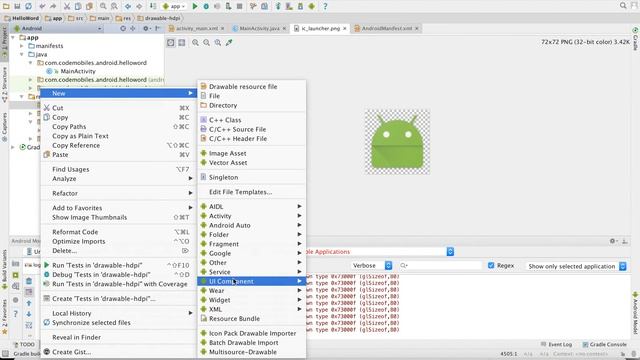Image resolution: width=640 pixels, height=360 pixels.
Task: Click Delete... in the context menu
Action: pyautogui.click(x=118, y=251)
